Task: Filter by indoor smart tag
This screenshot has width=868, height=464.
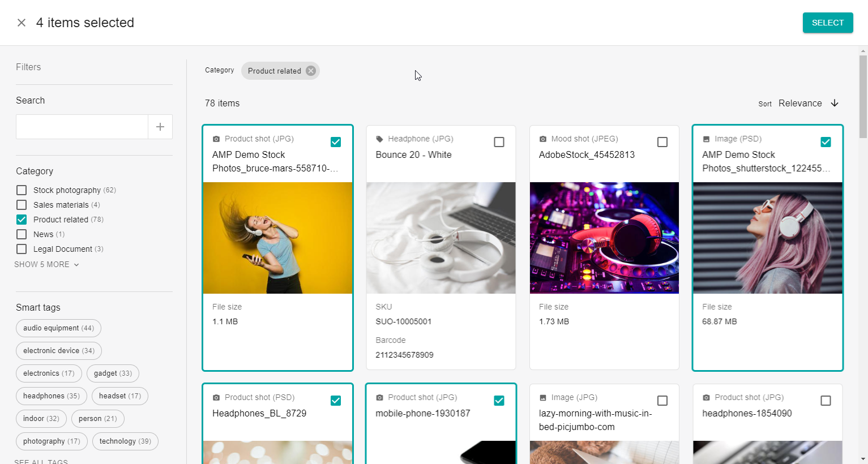Action: point(41,419)
